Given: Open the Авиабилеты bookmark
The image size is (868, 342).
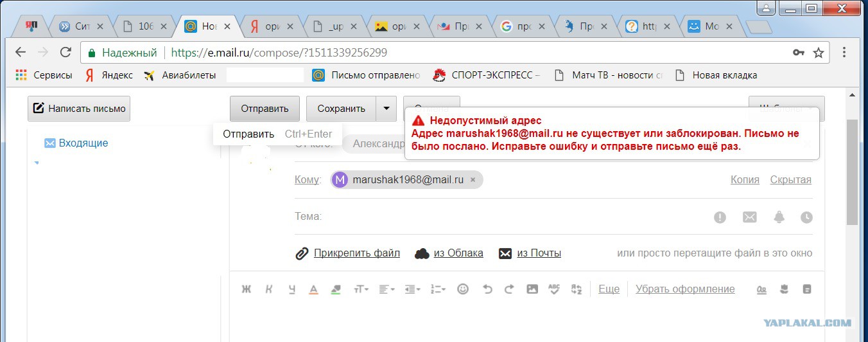Looking at the screenshot, I should [180, 75].
